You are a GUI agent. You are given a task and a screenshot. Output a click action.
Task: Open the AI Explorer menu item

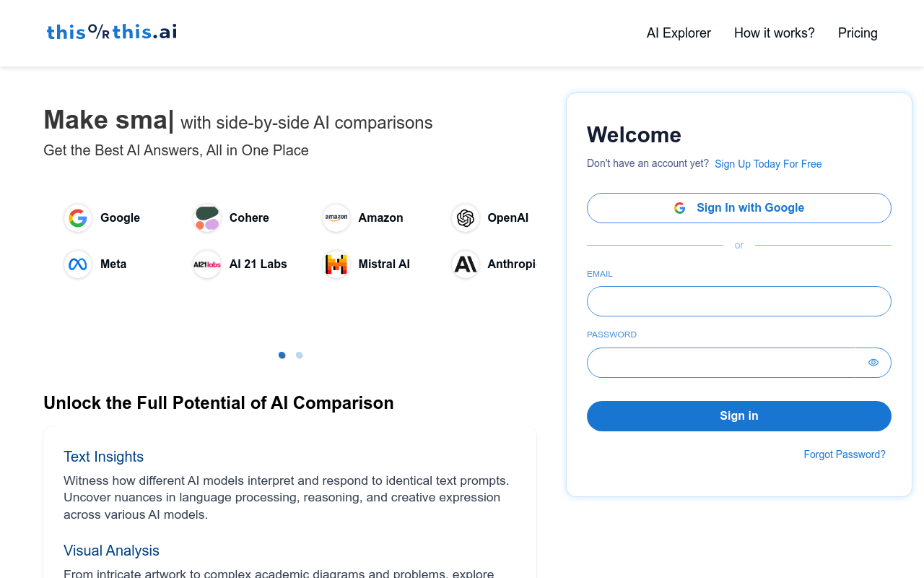pos(679,33)
